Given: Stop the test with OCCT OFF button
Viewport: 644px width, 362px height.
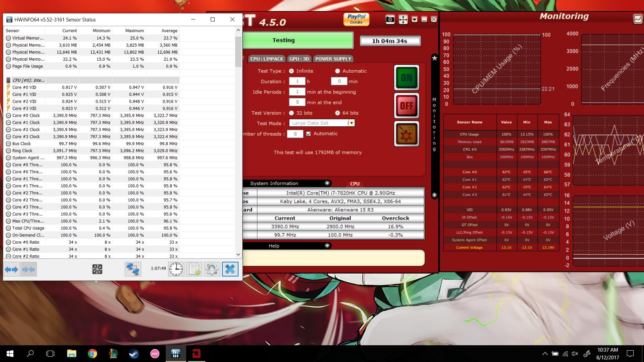Looking at the screenshot, I should tap(407, 106).
